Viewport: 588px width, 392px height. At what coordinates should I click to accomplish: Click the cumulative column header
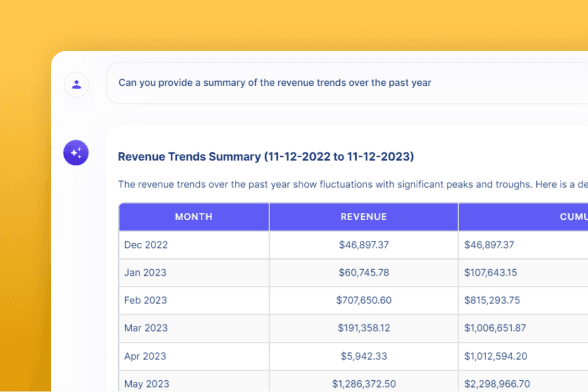point(524,217)
